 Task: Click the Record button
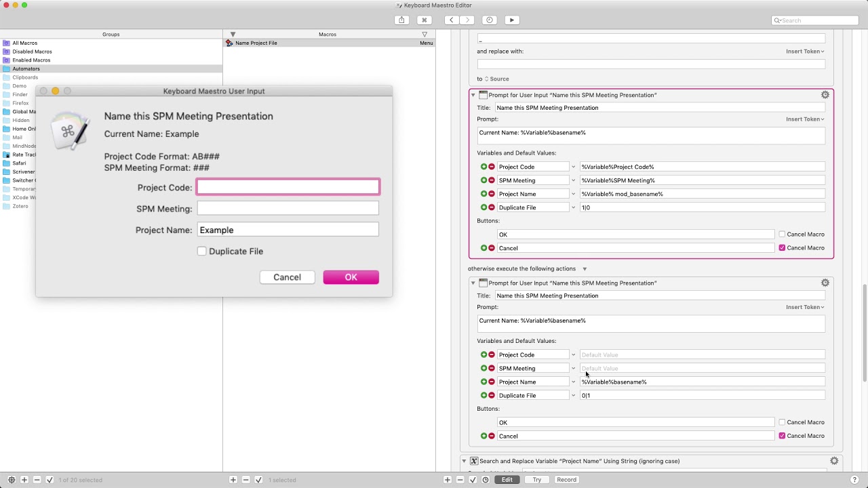click(x=566, y=480)
